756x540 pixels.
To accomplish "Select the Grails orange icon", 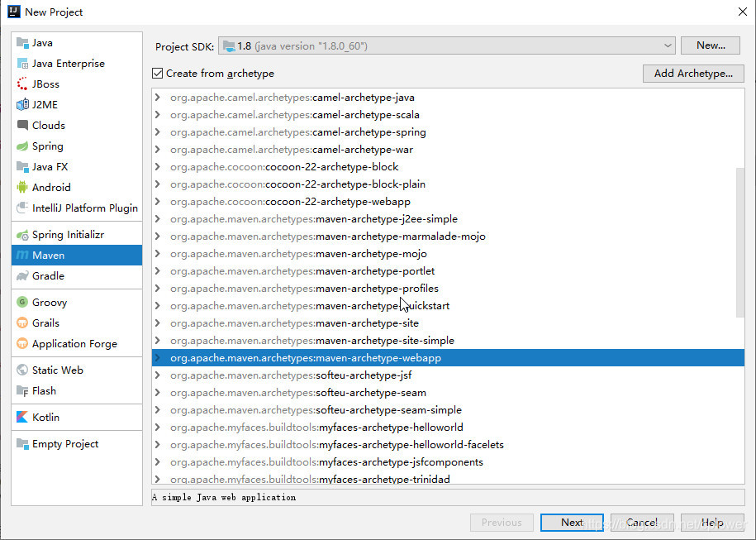I will [22, 323].
